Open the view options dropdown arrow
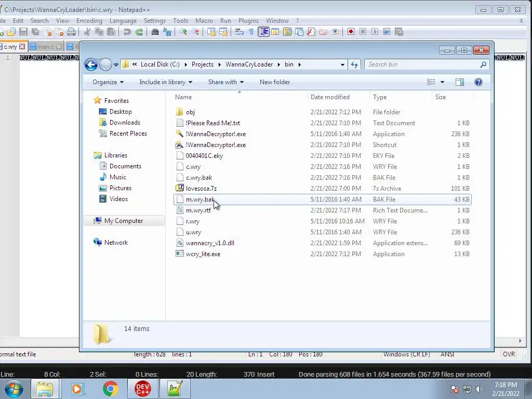Screen dimensions: 532x399 point(442,82)
